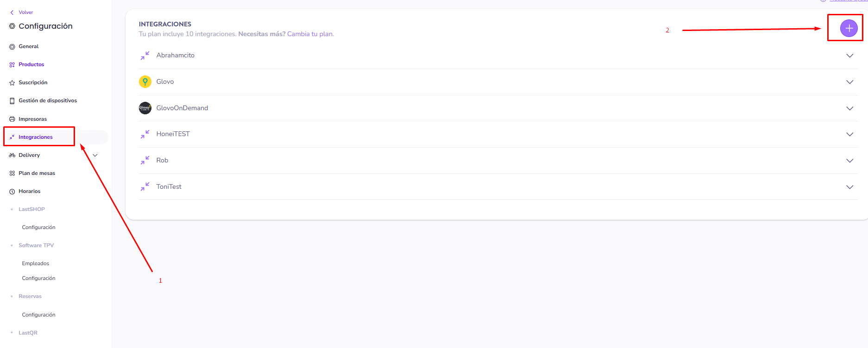Screen dimensions: 868x348
Task: Click the Integraciones sidebar arrows icon
Action: pos(12,137)
